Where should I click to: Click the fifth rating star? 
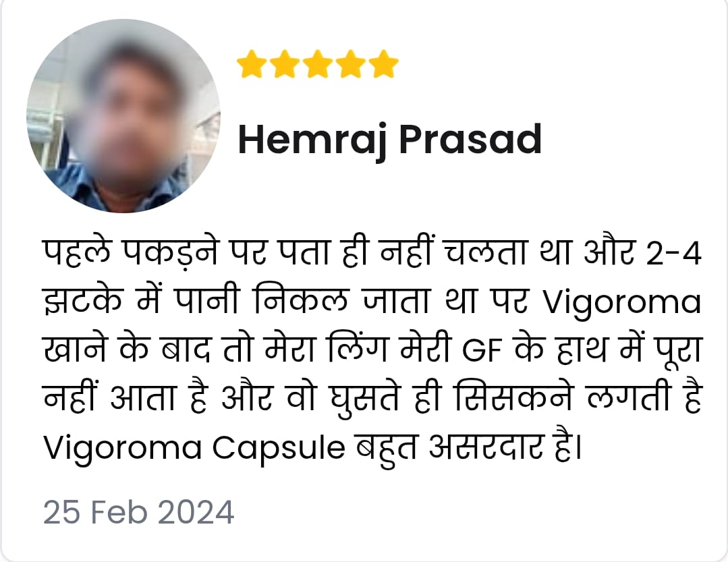[384, 64]
